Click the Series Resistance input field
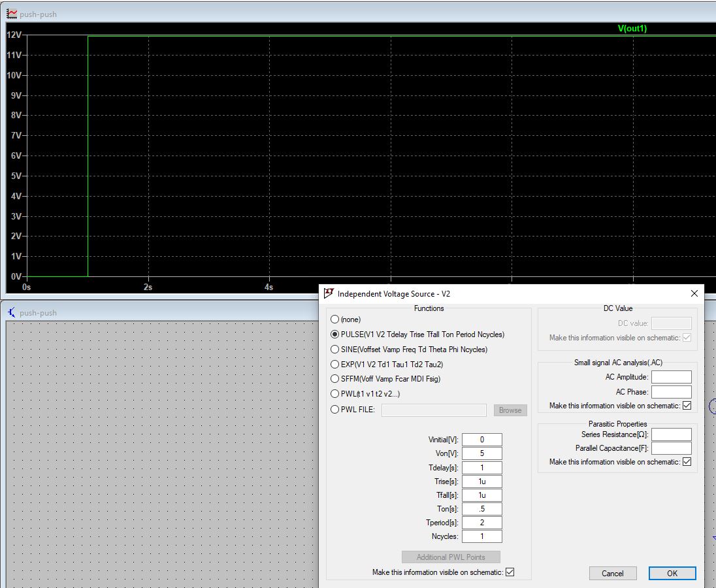This screenshot has height=588, width=716. click(x=672, y=434)
